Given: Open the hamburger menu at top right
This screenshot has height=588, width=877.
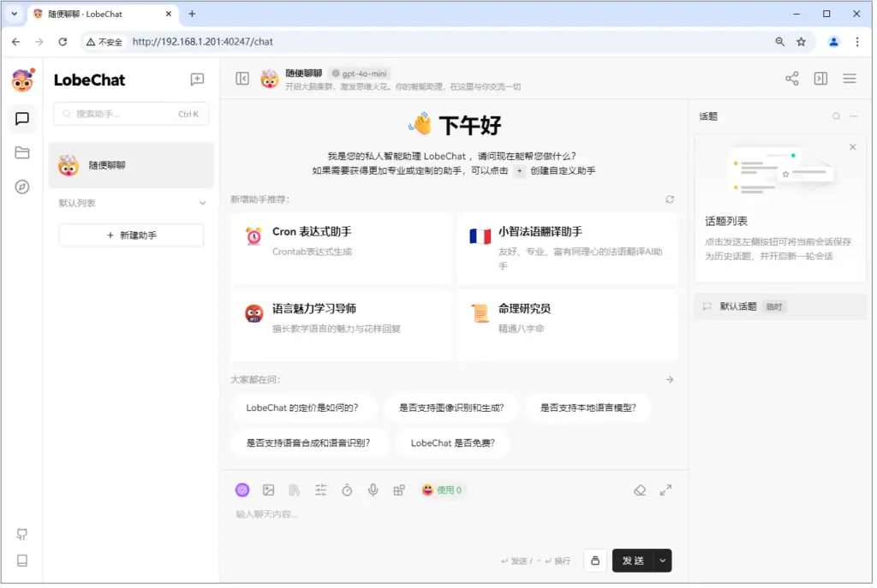Looking at the screenshot, I should [849, 78].
